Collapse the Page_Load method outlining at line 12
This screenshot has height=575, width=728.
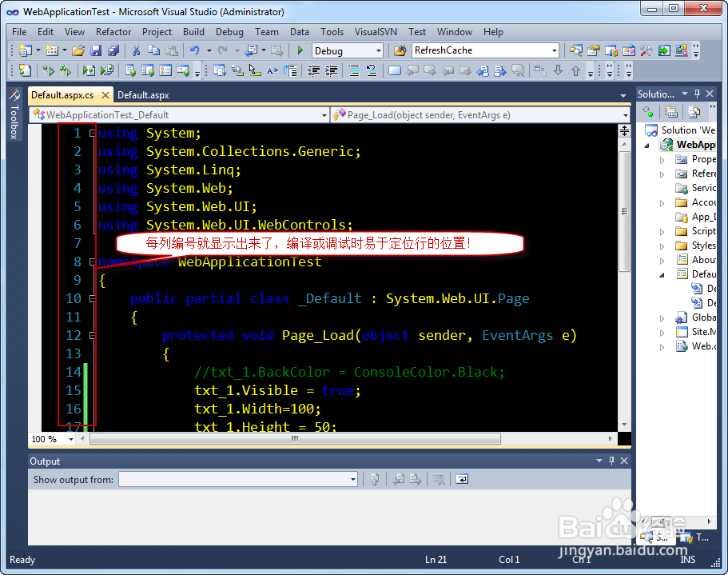(x=92, y=335)
